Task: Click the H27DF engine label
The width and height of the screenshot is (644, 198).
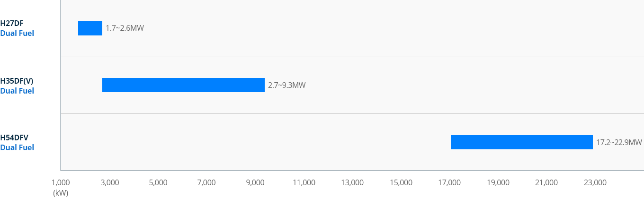Action: coord(12,24)
